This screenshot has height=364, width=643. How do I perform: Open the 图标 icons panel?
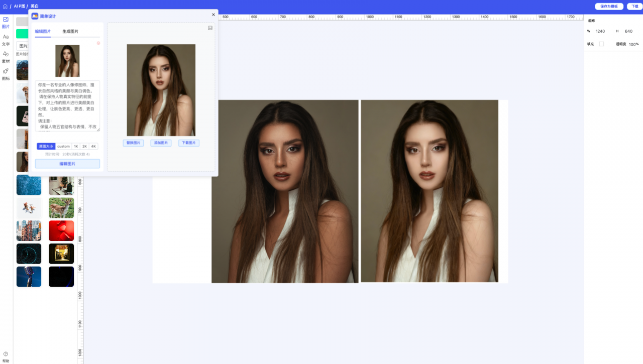click(6, 74)
